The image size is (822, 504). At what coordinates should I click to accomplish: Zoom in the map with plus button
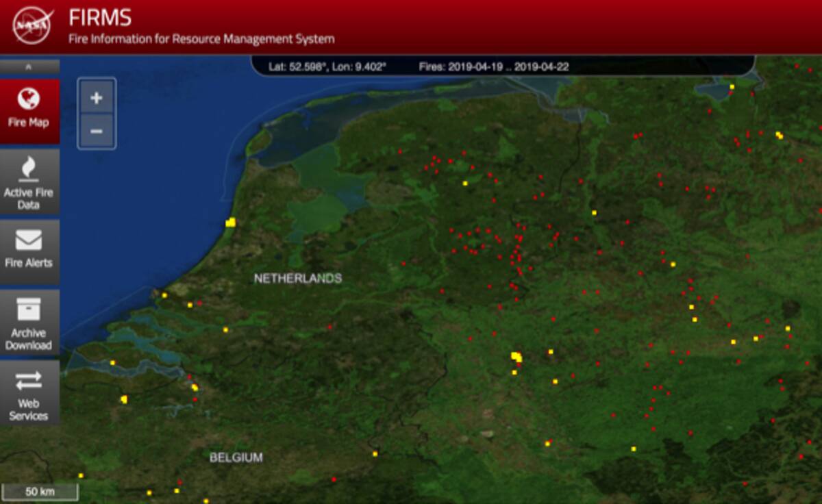(x=97, y=98)
